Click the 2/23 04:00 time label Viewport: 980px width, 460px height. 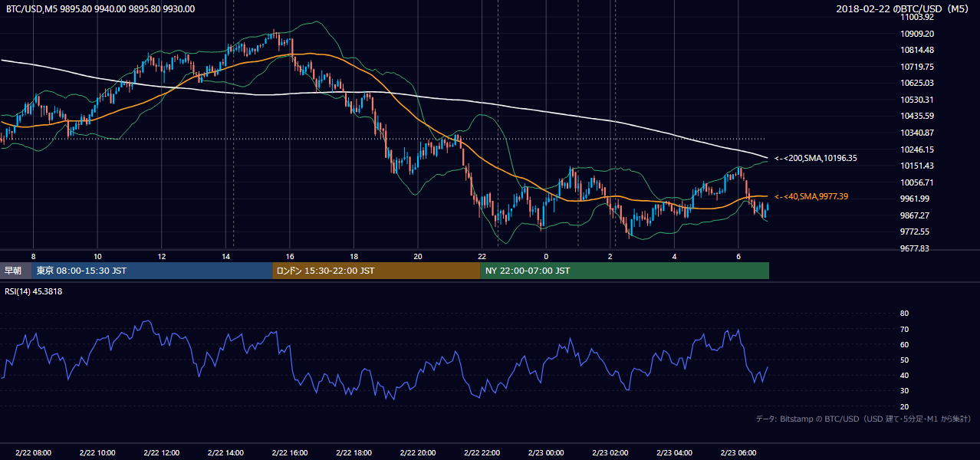click(x=675, y=453)
